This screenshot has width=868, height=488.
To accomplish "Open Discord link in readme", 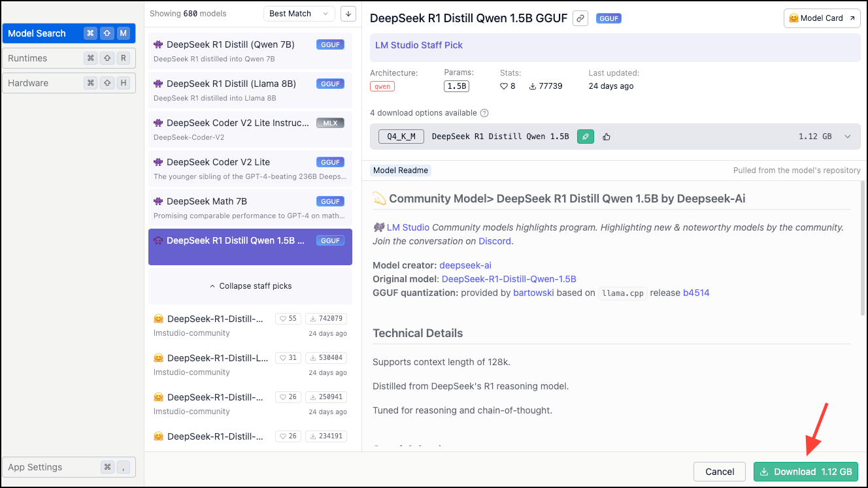I will (494, 241).
